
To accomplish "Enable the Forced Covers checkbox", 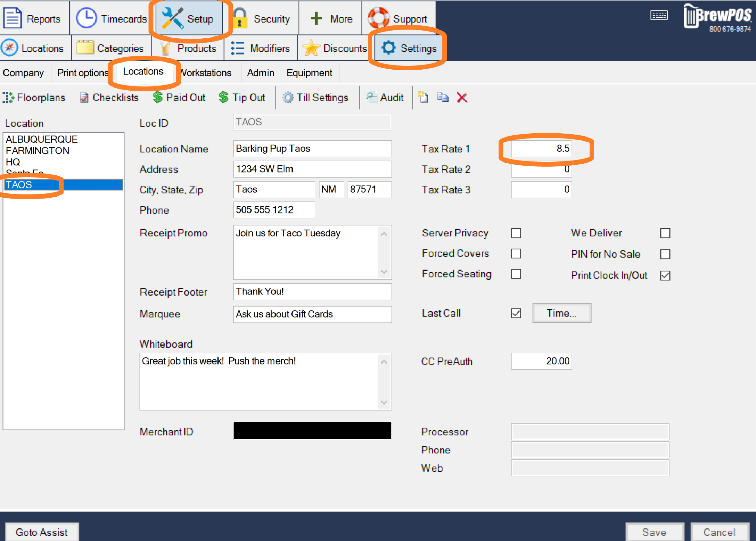I will click(x=516, y=253).
